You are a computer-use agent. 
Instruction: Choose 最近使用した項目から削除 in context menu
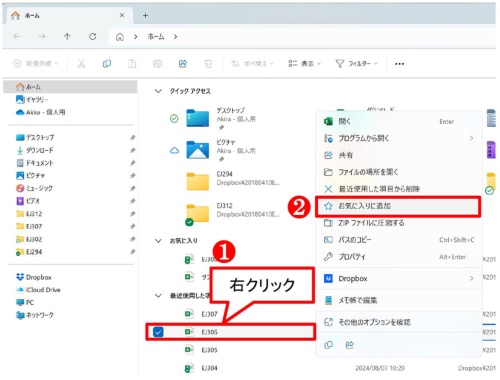(x=399, y=189)
